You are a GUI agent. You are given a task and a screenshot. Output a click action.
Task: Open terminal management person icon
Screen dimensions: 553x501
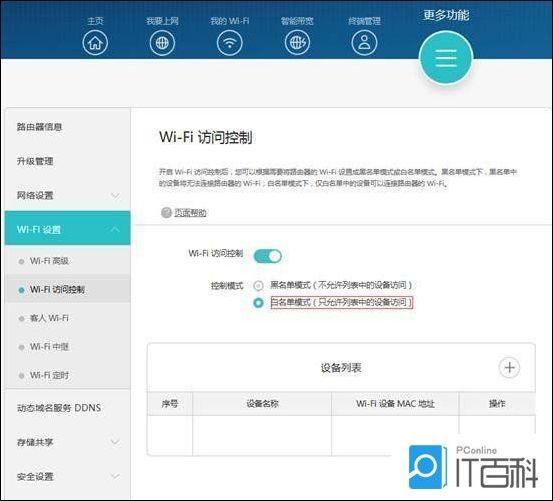364,43
